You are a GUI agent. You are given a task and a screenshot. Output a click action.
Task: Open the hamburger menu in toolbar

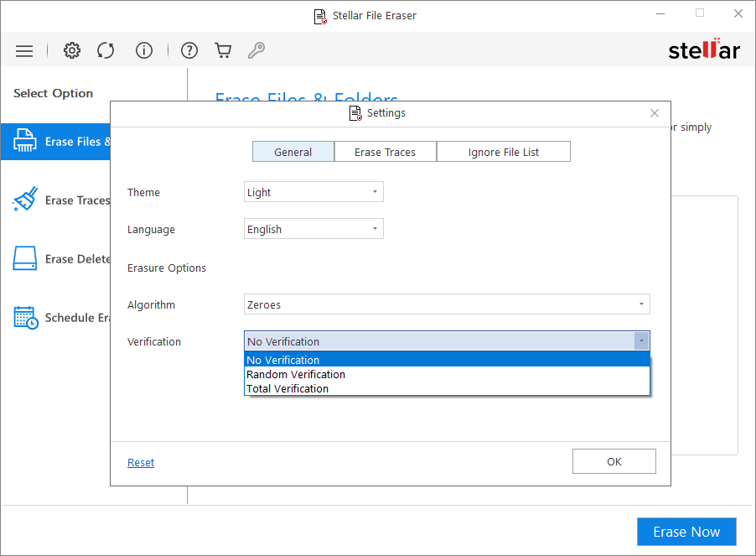pos(24,50)
